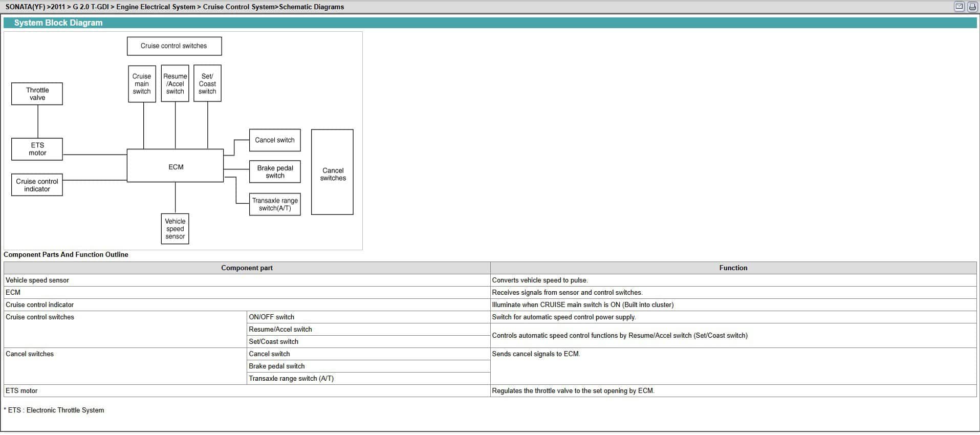Click the System Block Diagram section header
Image resolution: width=980 pixels, height=435 pixels.
[58, 23]
